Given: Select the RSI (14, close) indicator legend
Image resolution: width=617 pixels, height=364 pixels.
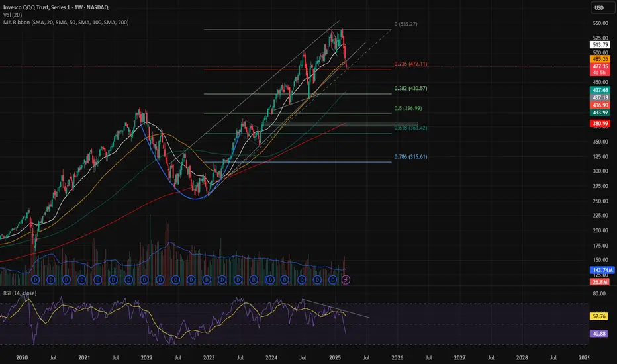Looking at the screenshot, I should (x=20, y=293).
